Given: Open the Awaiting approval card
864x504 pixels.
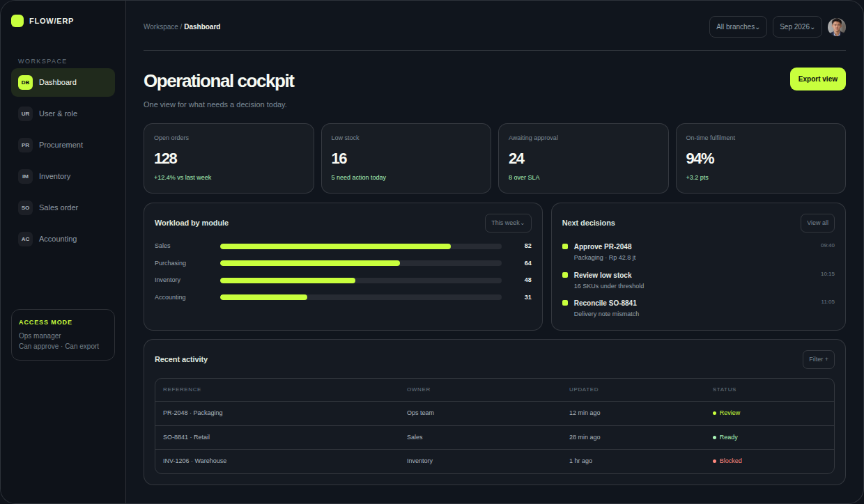Looking at the screenshot, I should [583, 158].
